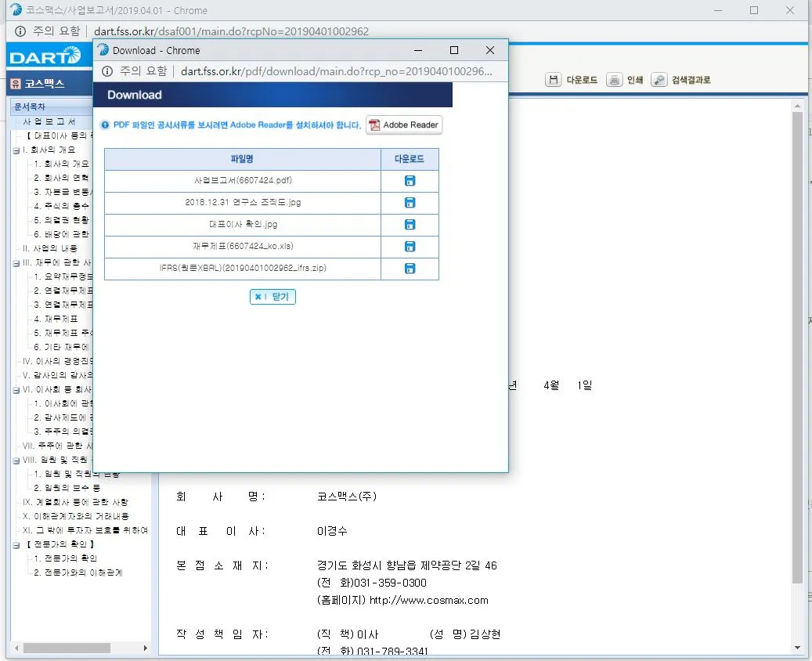
Task: Select 1. 전문가의 확인 tree item
Action: [65, 558]
